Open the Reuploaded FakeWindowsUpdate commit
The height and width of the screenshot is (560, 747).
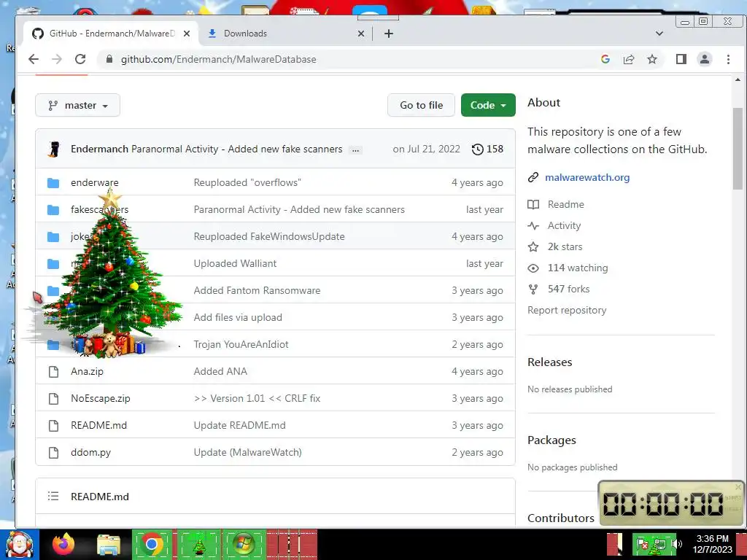(x=269, y=237)
